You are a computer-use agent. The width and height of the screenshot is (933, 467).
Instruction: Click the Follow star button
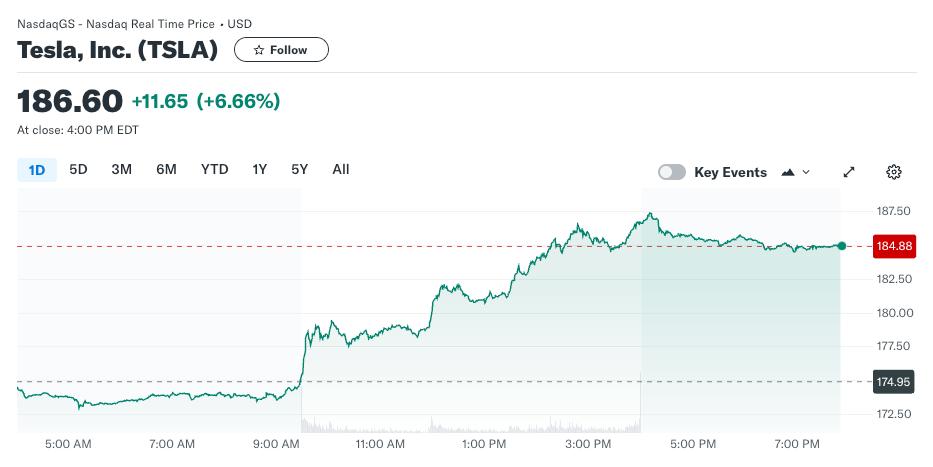click(x=281, y=49)
